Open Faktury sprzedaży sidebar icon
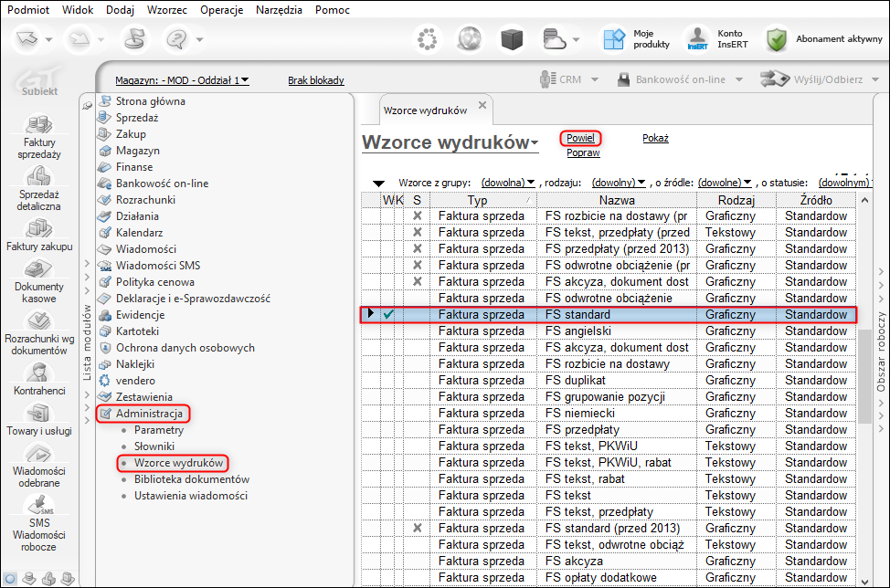 point(39,123)
